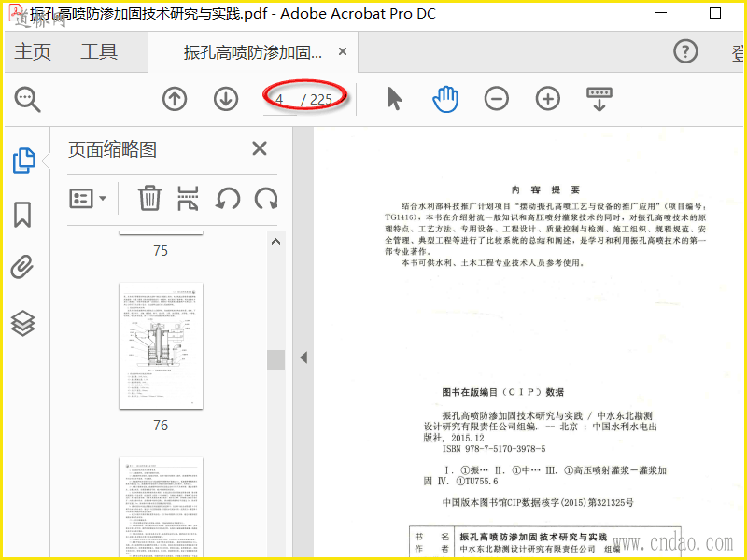Click the total page count 225
The height and width of the screenshot is (560, 747).
point(320,100)
